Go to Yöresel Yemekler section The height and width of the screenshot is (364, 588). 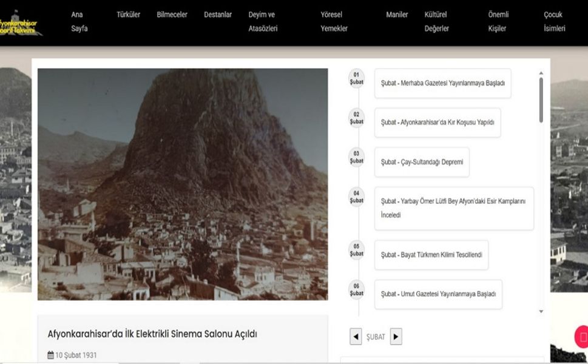tap(334, 21)
